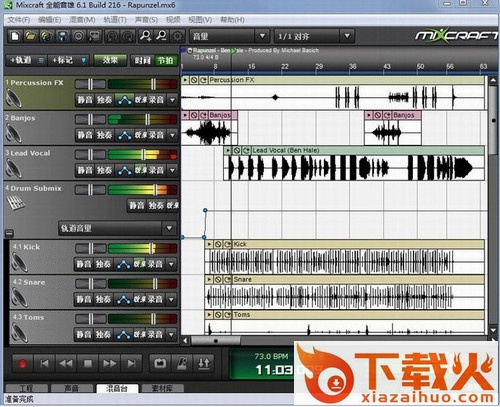Mute the Snare clip icon
This screenshot has width=500, height=407.
pyautogui.click(x=218, y=279)
